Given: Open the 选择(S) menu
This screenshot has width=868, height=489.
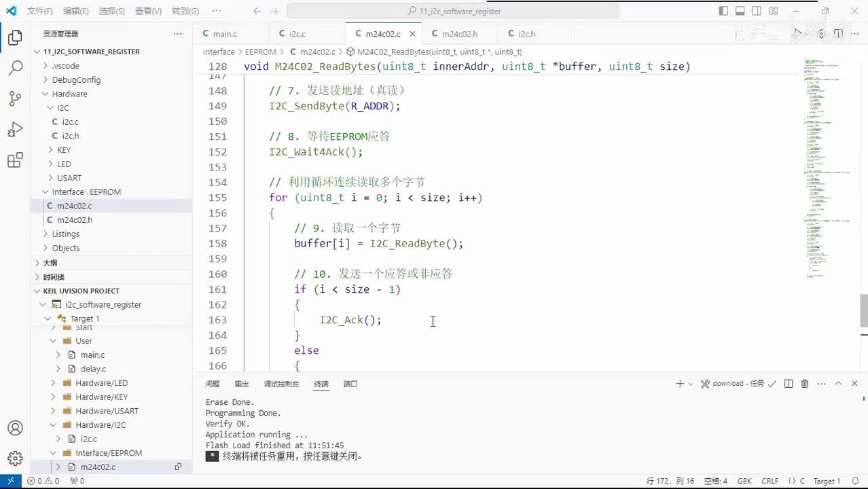Looking at the screenshot, I should pos(111,11).
